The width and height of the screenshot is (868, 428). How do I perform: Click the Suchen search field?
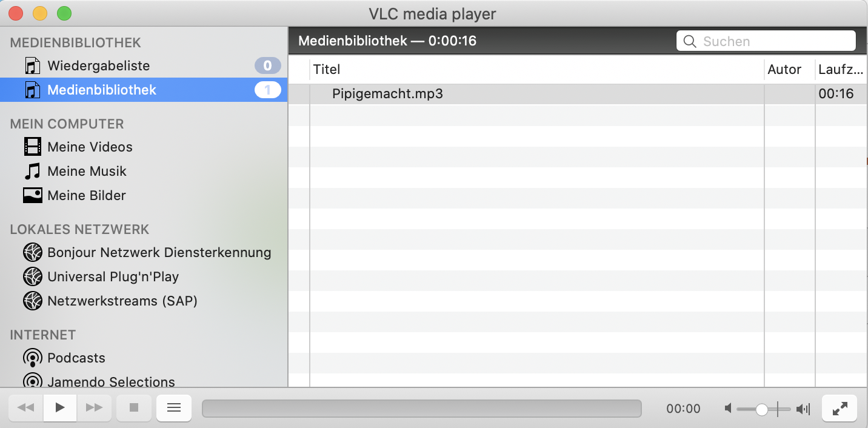click(x=766, y=41)
